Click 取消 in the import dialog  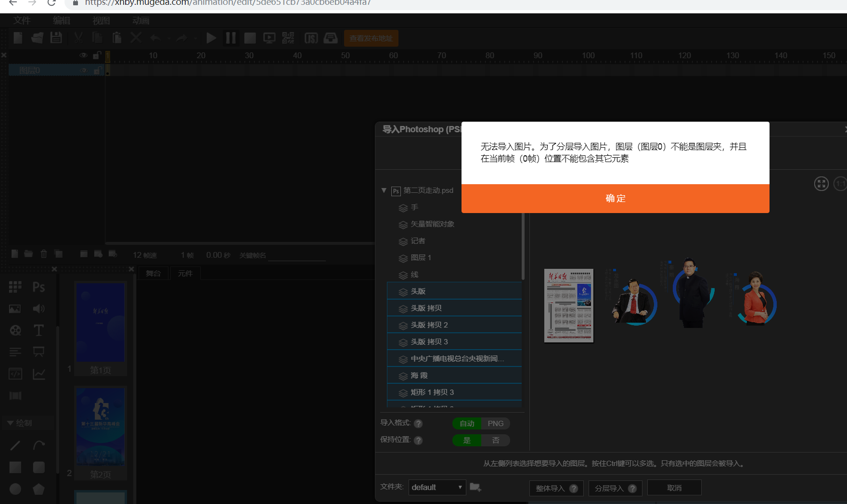[674, 488]
